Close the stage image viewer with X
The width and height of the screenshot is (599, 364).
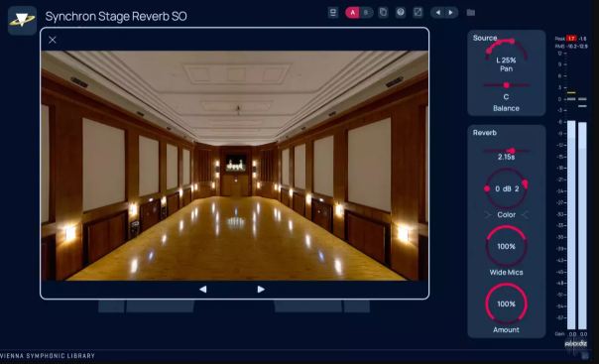(53, 40)
